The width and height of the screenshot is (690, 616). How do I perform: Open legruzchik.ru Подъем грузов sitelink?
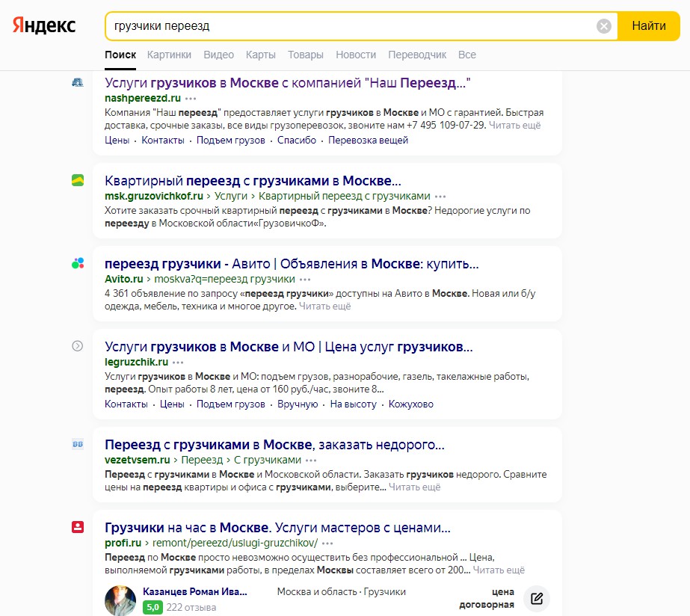(230, 404)
